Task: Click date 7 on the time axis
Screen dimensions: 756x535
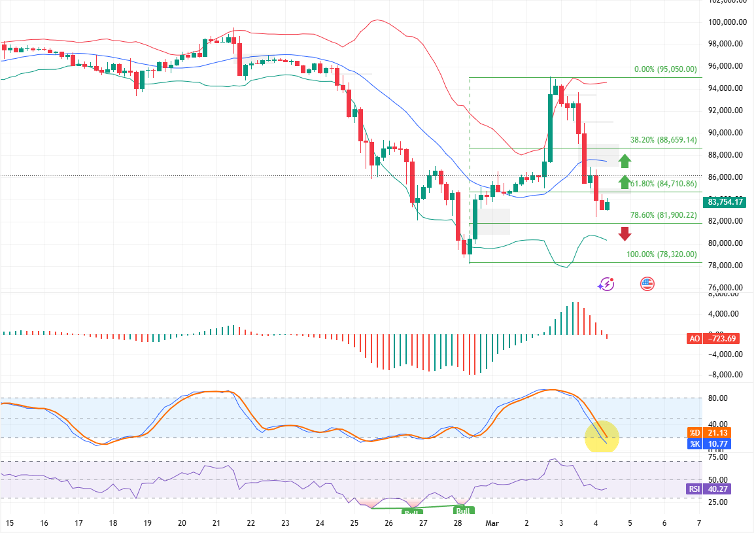Action: (699, 523)
